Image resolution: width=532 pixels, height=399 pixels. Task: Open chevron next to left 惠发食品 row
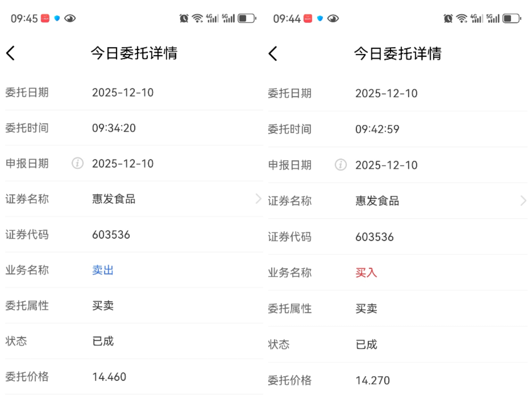[258, 199]
